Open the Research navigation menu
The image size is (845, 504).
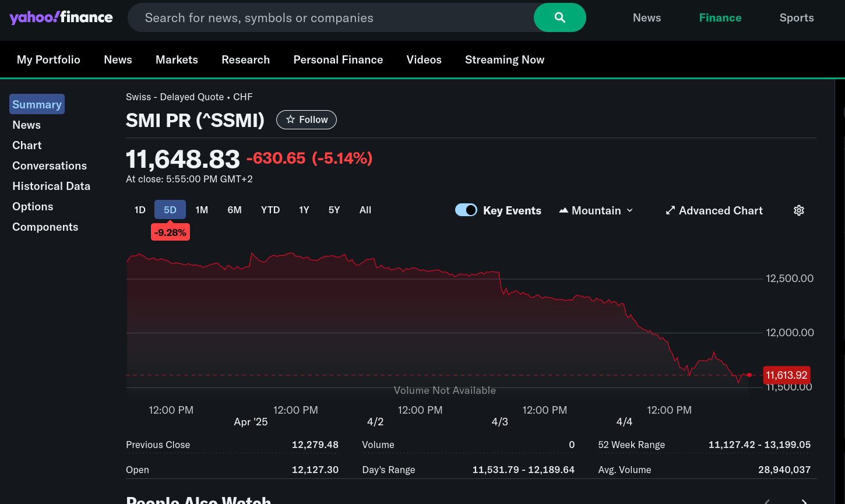245,59
